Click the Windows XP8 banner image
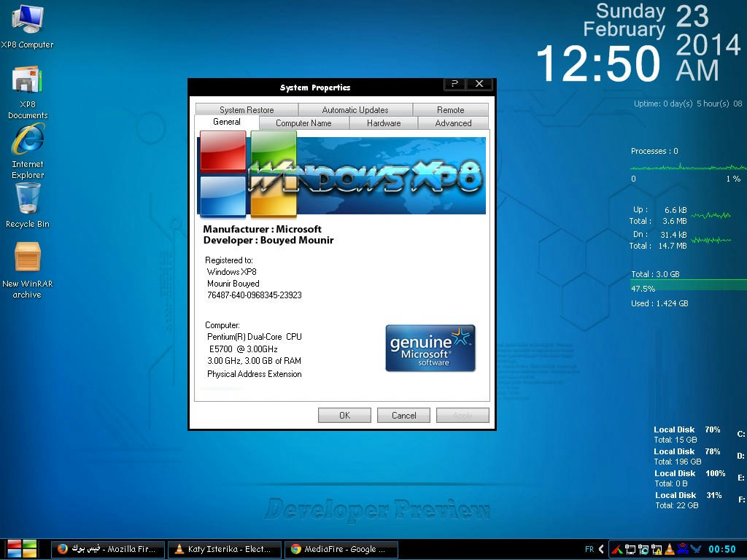 [x=341, y=174]
